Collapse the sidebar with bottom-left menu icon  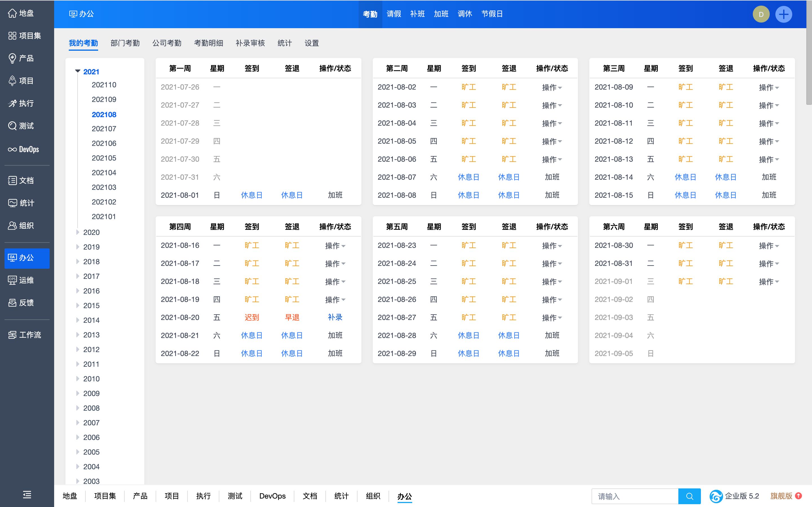[27, 495]
